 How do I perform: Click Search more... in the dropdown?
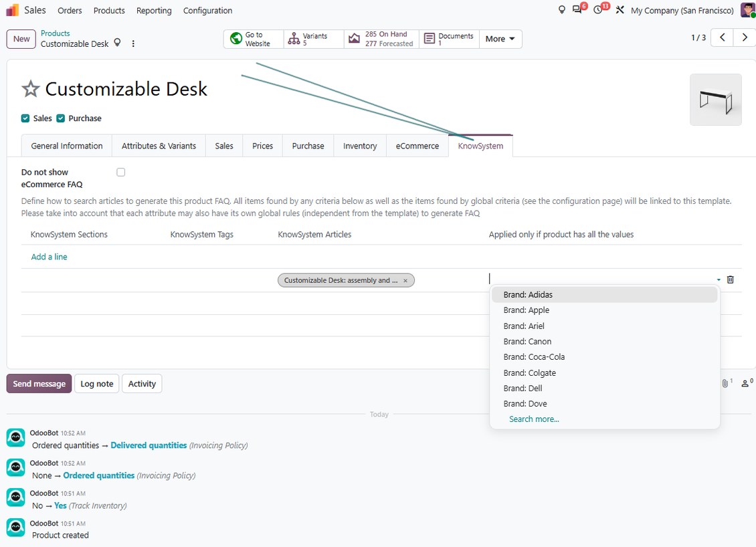[x=534, y=419]
